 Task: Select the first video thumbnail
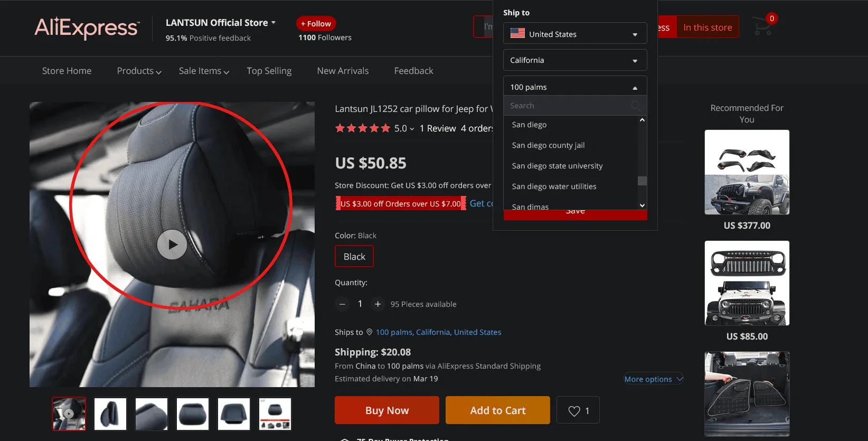[x=69, y=414]
